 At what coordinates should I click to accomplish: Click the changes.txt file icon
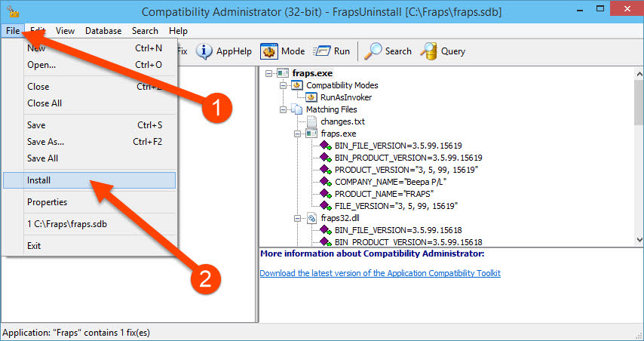(x=311, y=121)
